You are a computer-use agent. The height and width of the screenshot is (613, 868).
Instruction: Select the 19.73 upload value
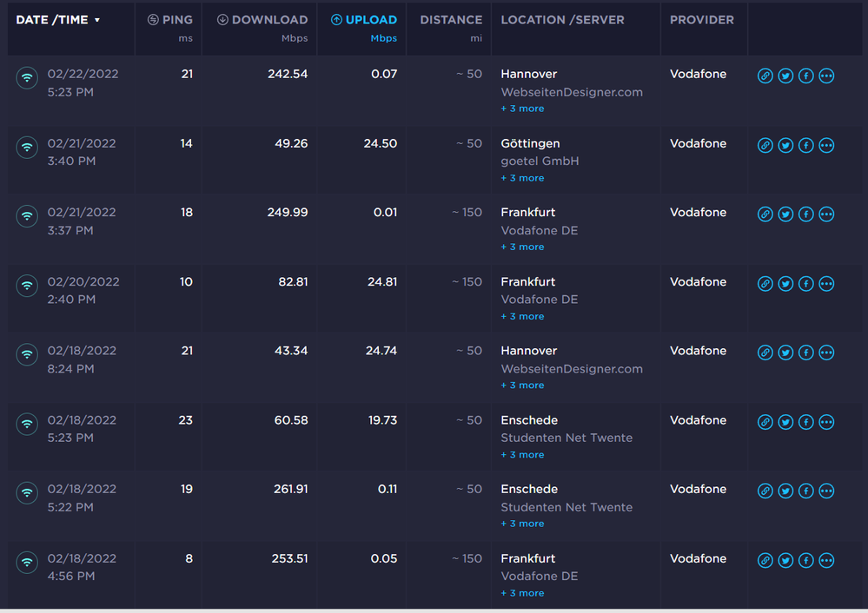tap(382, 420)
